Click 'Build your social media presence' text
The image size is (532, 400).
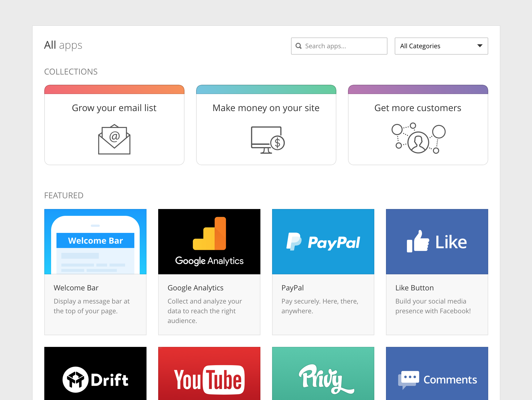tap(433, 306)
